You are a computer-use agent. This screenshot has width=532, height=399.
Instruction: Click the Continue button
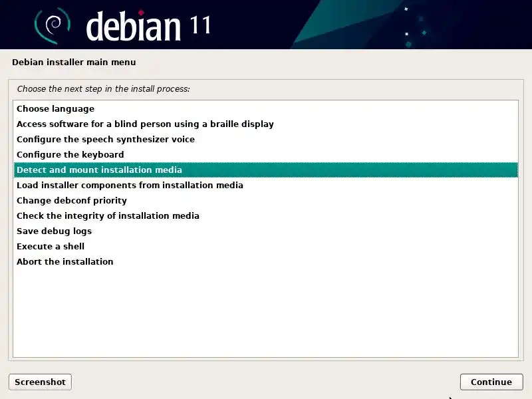click(491, 382)
